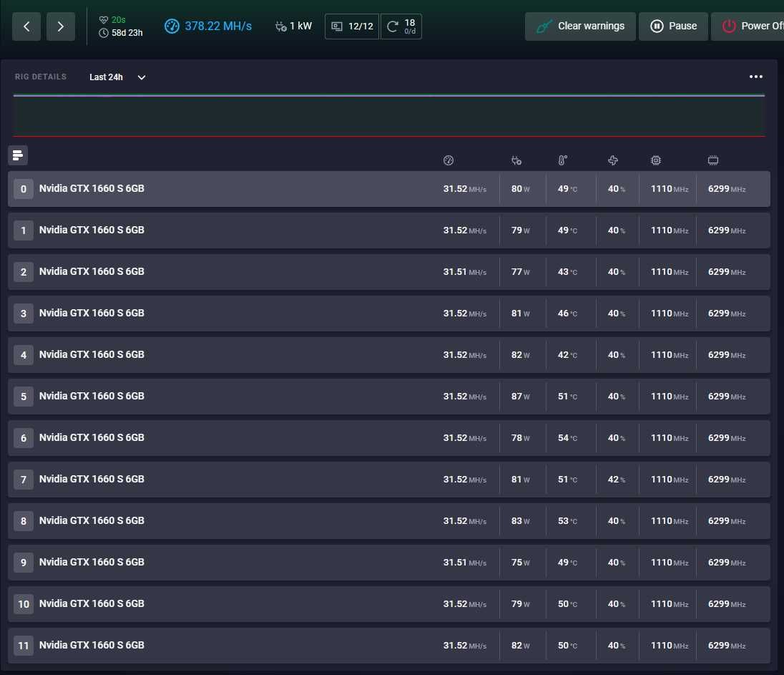The height and width of the screenshot is (675, 784).
Task: Click the 378.22 MH/s total hashrate
Action: (x=218, y=26)
